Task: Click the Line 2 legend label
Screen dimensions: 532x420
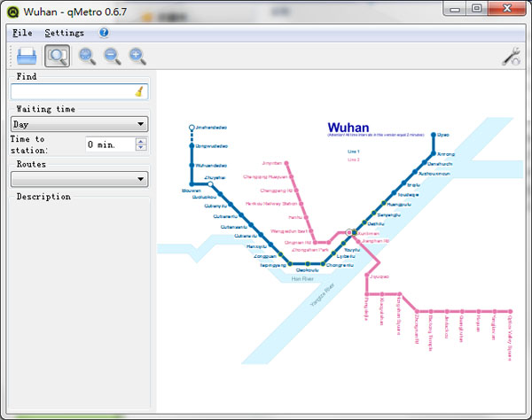Action: (x=354, y=159)
